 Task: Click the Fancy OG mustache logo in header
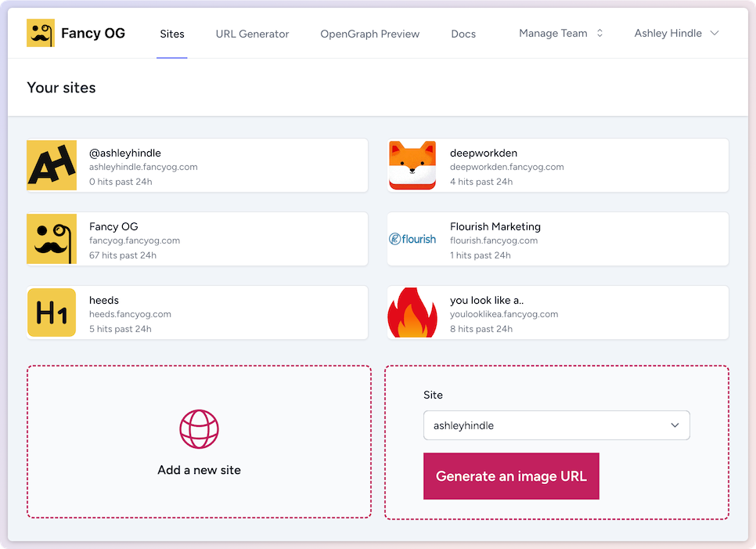[41, 34]
